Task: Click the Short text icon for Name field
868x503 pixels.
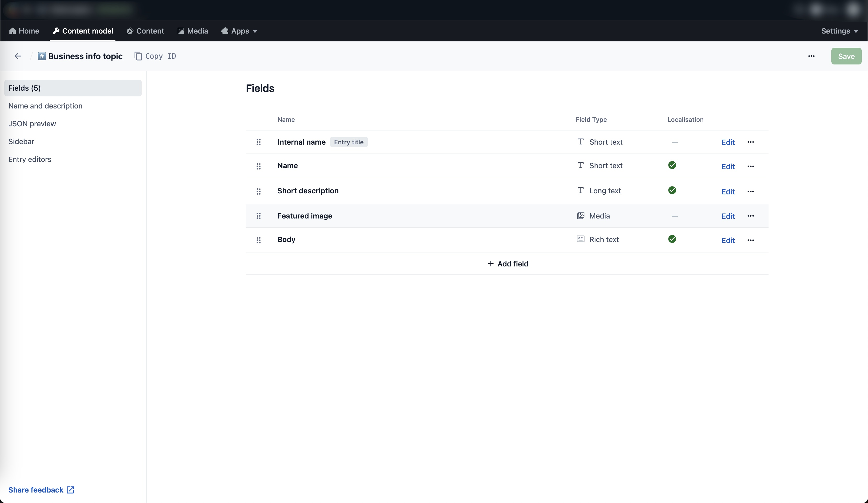Action: [x=580, y=166]
